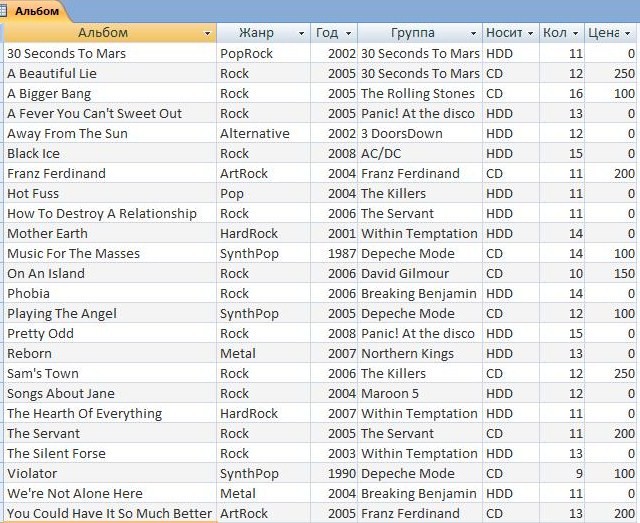Screen dimensions: 640x523
Task: Click the cell 'How To Destroy A Relationship'
Action: point(110,214)
